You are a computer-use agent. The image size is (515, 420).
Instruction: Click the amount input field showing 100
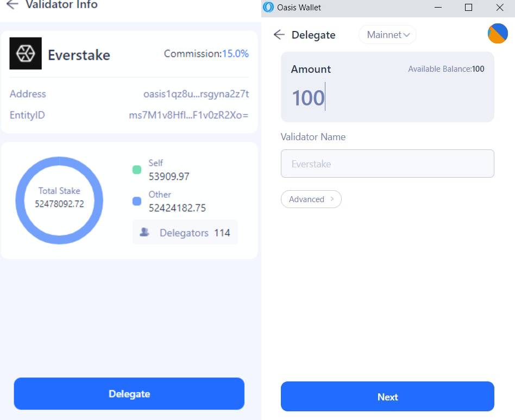pyautogui.click(x=387, y=98)
